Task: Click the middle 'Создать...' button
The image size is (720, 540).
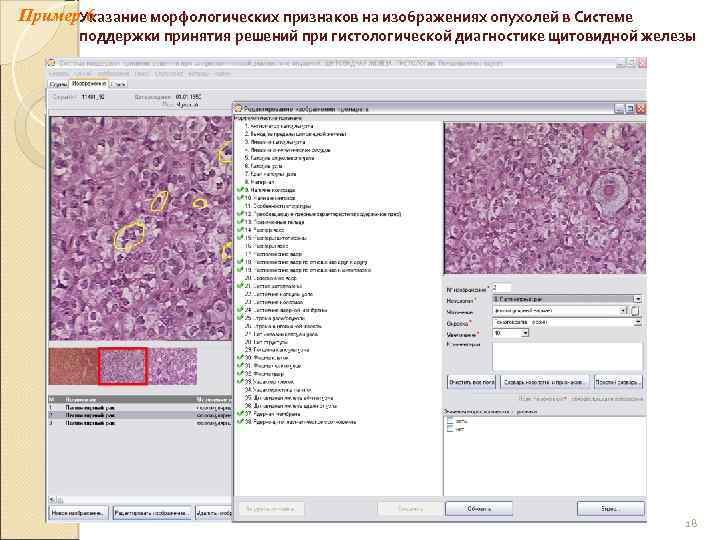Action: (544, 382)
